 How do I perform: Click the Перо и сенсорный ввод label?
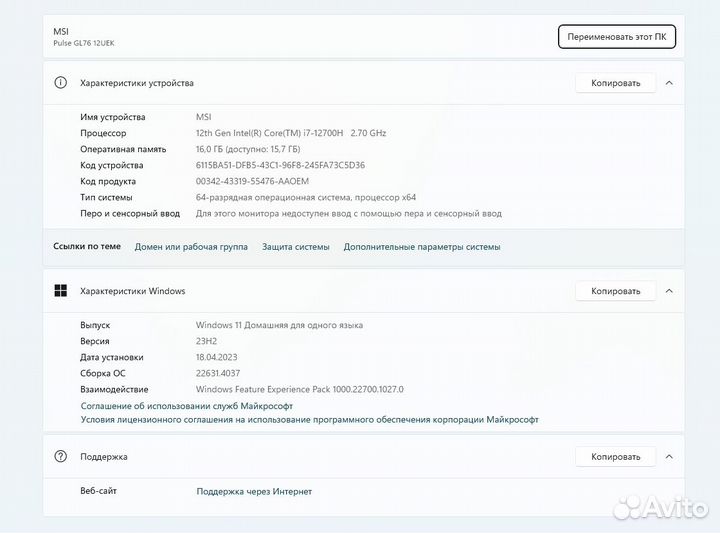click(130, 213)
